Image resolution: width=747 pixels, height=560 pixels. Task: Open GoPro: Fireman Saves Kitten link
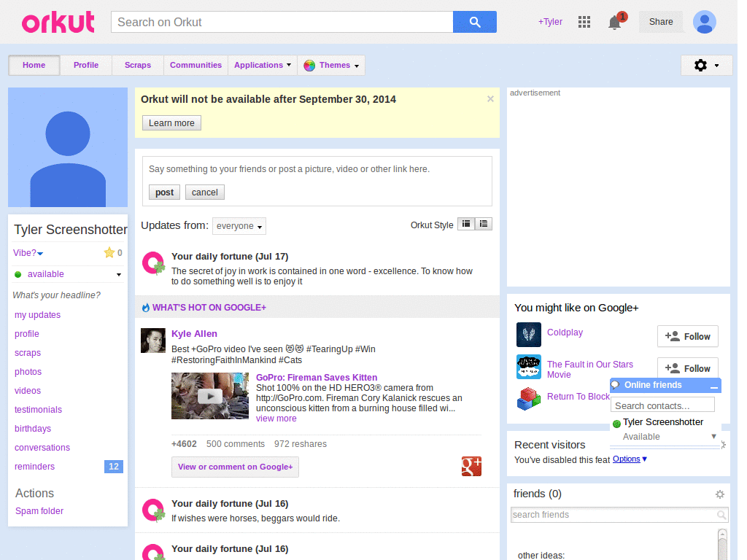coord(317,378)
